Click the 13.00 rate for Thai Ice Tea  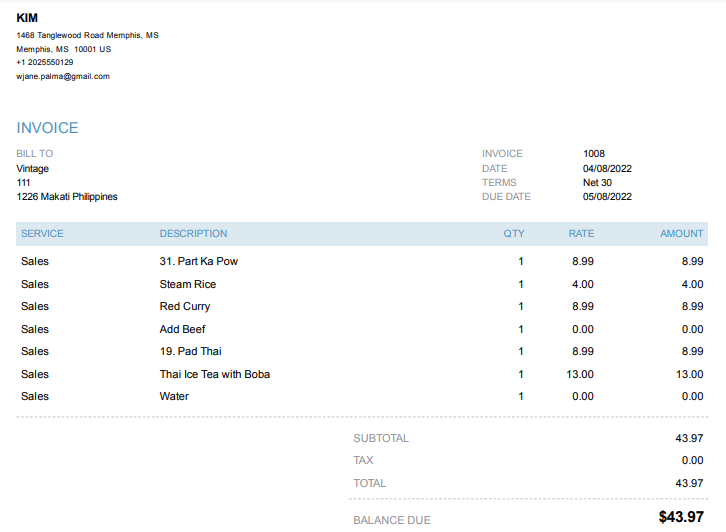580,374
